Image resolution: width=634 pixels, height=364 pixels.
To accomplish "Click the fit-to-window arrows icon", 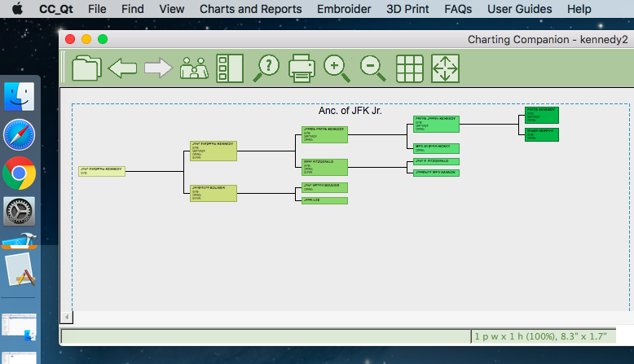I will (x=445, y=68).
